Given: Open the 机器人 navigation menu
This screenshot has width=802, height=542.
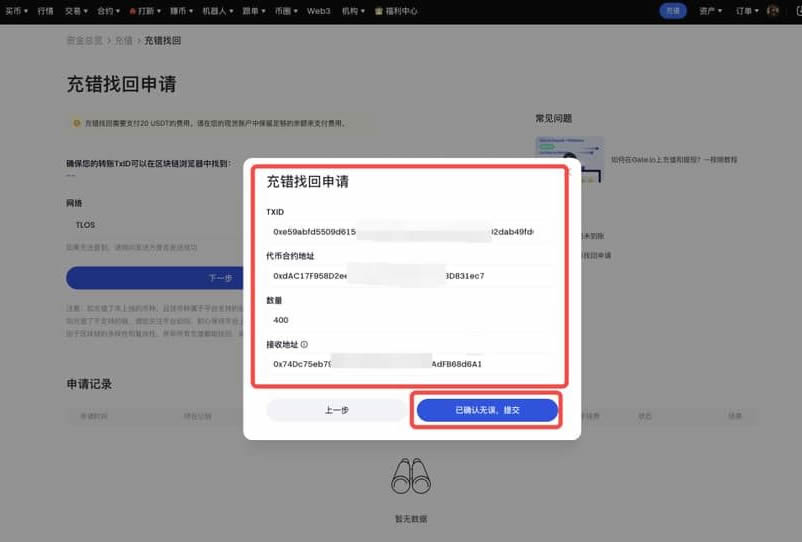Looking at the screenshot, I should [x=216, y=11].
